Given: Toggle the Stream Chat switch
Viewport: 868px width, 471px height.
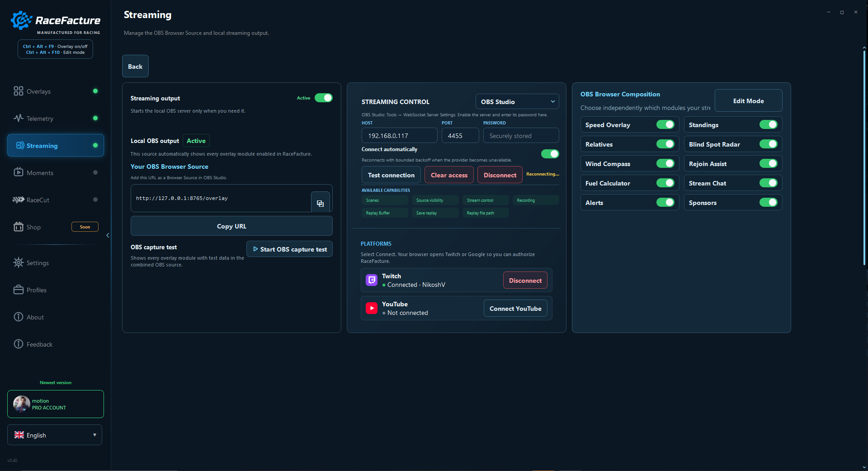Looking at the screenshot, I should (x=768, y=183).
